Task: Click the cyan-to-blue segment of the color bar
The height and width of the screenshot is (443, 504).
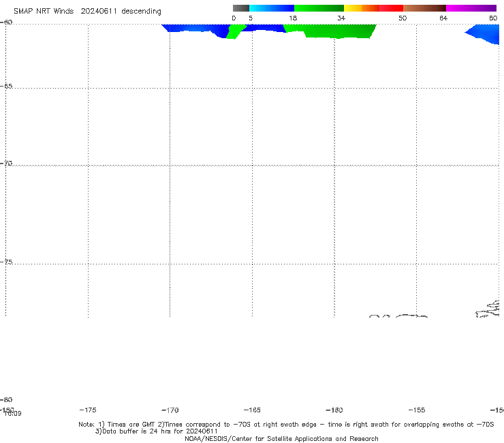Action: pyautogui.click(x=272, y=8)
